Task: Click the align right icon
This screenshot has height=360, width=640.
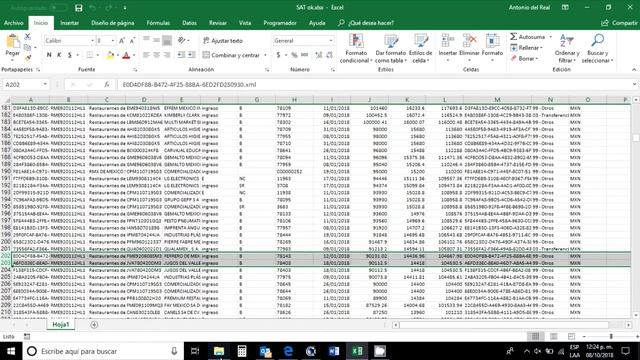Action: point(167,55)
